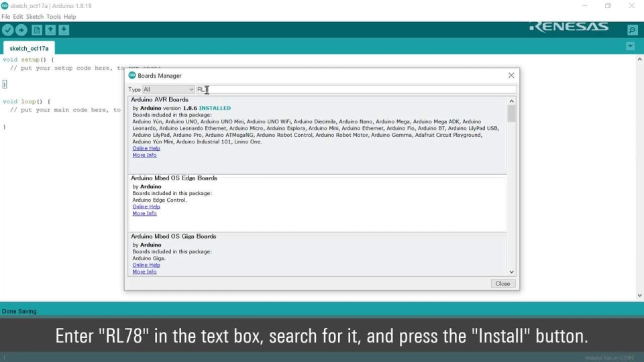The height and width of the screenshot is (362, 644).
Task: Open the Tools menu
Action: tap(54, 17)
